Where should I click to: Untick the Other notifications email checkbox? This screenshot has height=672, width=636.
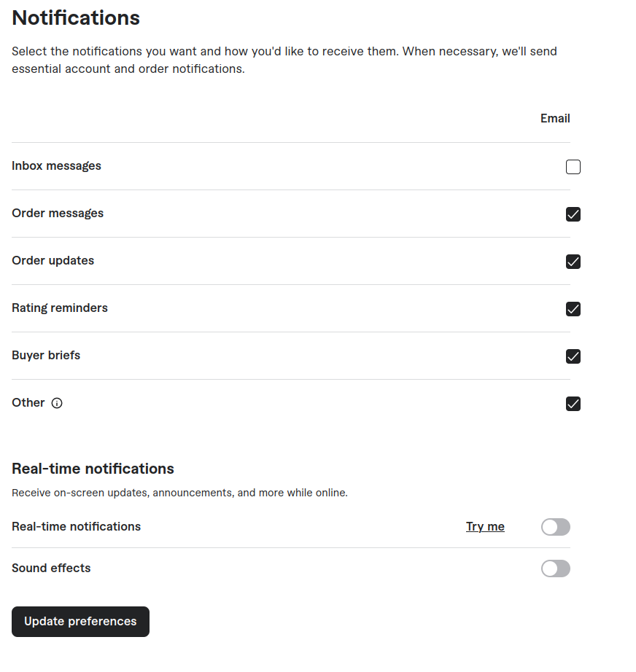(x=573, y=404)
